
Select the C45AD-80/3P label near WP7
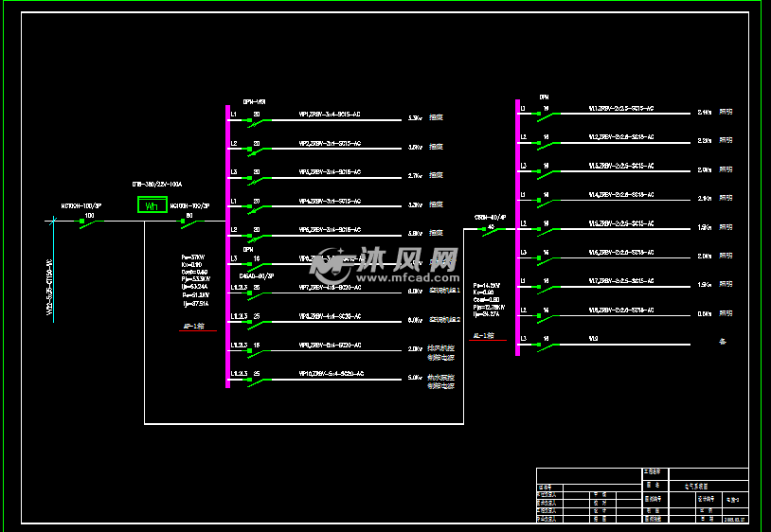pyautogui.click(x=257, y=276)
